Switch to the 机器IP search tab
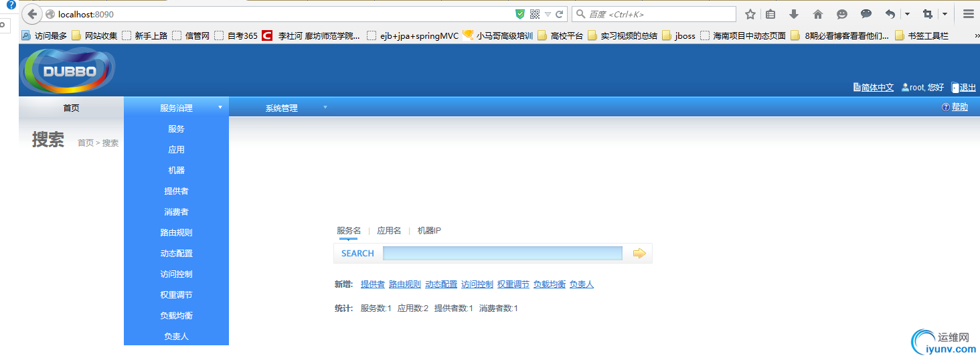Viewport: 980px width, 360px height. (429, 230)
